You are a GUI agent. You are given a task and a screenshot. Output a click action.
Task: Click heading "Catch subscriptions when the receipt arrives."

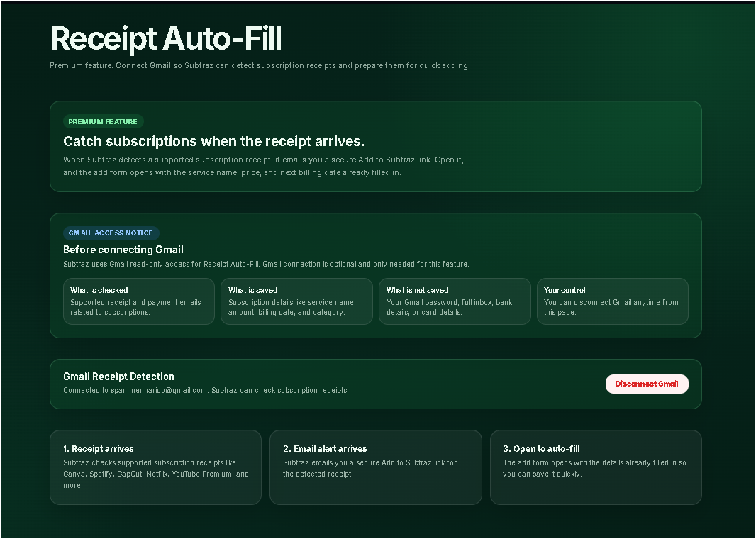pyautogui.click(x=213, y=141)
